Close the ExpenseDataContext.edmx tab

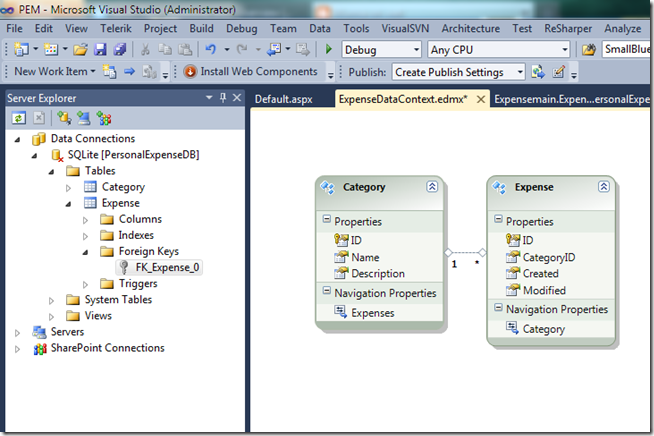[x=480, y=99]
